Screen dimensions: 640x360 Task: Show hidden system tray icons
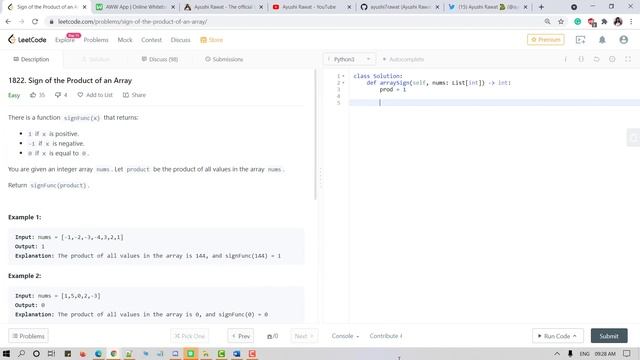coord(557,353)
